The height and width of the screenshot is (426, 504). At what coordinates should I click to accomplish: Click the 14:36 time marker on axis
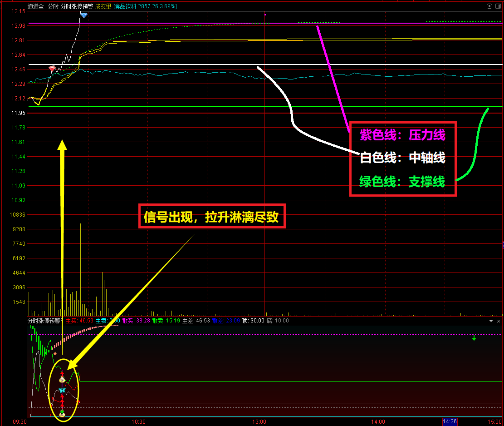click(x=450, y=421)
